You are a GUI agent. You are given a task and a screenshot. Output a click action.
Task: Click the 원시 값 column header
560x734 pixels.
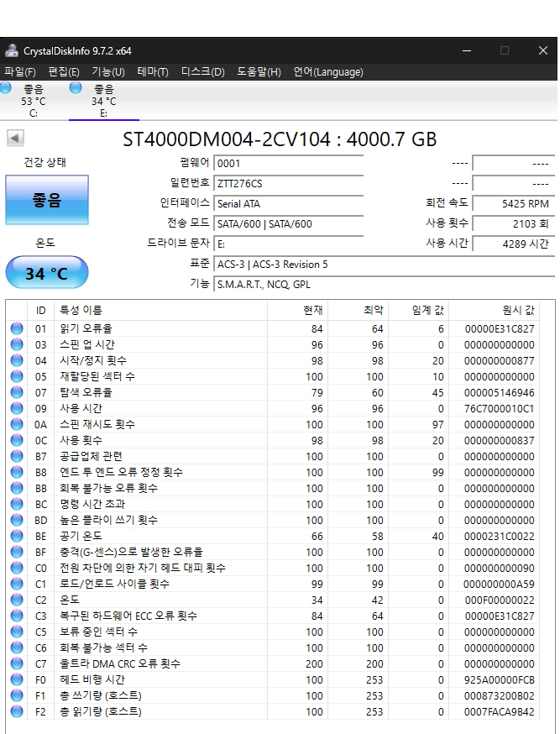click(x=494, y=310)
